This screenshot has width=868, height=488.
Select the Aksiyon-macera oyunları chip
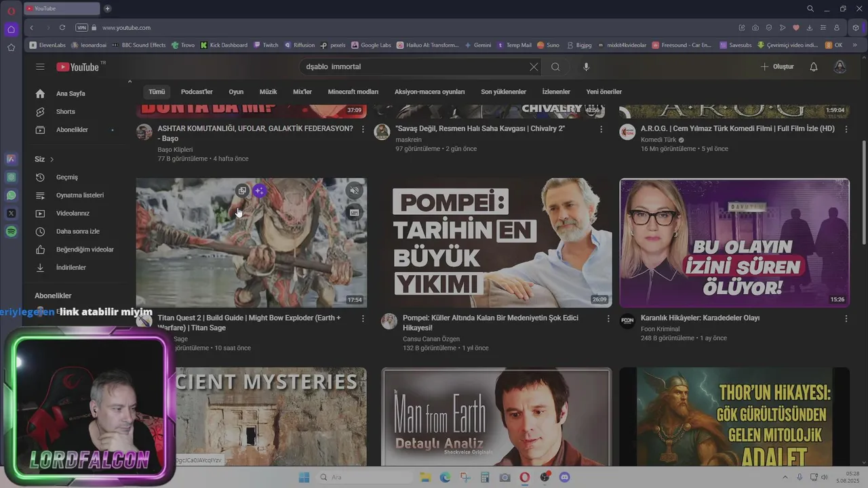[429, 91]
